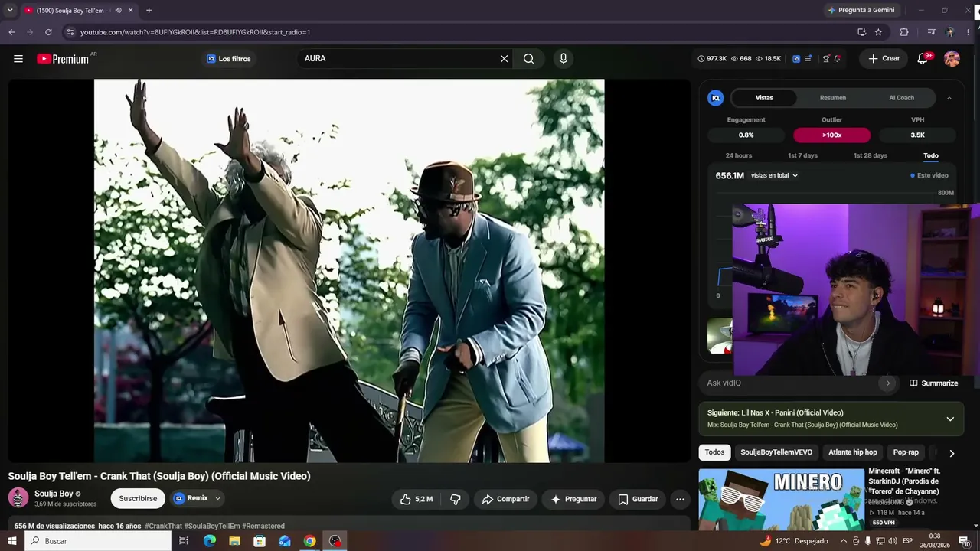Open Chrome media controls icon
This screenshot has height=551, width=980.
[931, 32]
